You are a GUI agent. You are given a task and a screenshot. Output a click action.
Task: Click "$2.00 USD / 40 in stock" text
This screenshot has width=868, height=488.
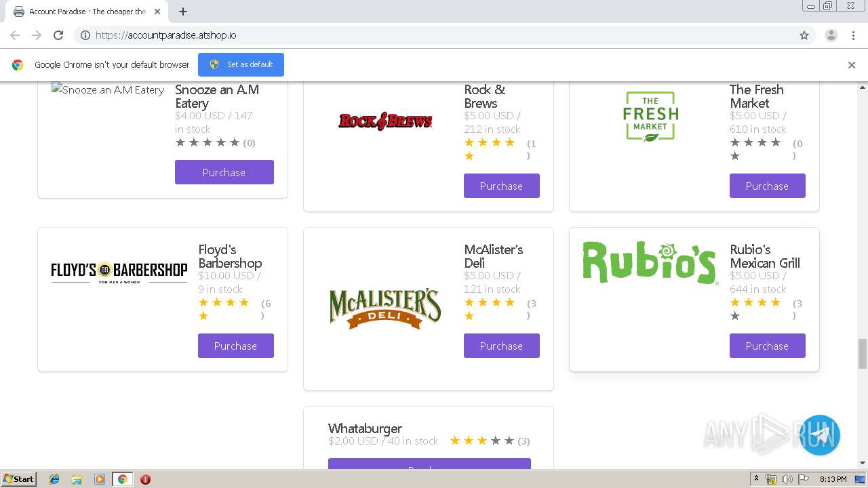coord(383,441)
